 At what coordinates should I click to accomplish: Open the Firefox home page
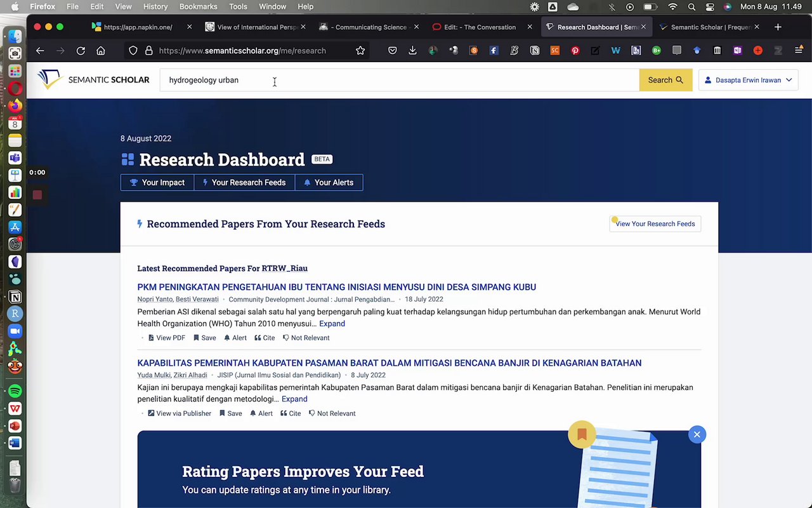[x=101, y=51]
